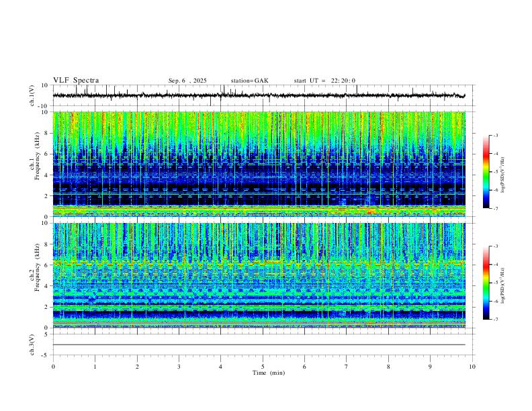Viewport: 532px width, 411px height.
Task: Click the '-7' label on ch.2 colorbar
Action: [x=496, y=320]
